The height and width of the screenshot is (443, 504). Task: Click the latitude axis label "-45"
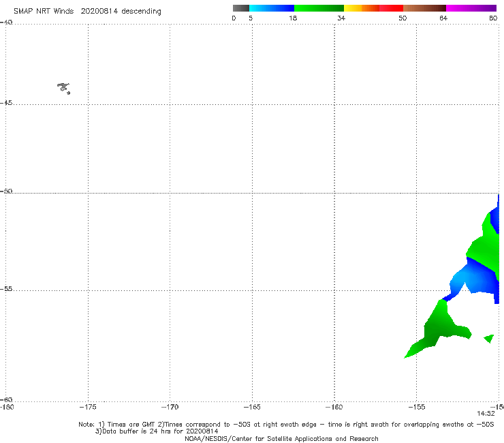click(6, 103)
